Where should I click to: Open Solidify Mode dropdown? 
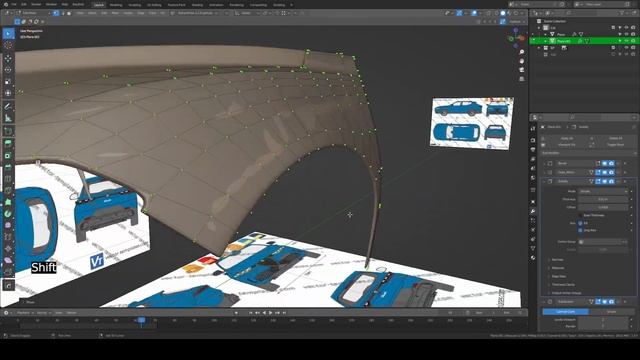coord(603,191)
